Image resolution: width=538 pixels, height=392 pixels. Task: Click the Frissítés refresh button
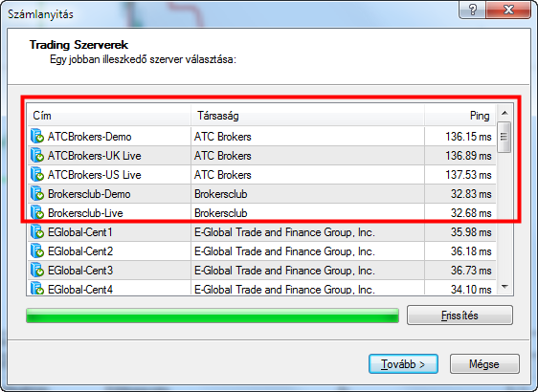point(460,315)
